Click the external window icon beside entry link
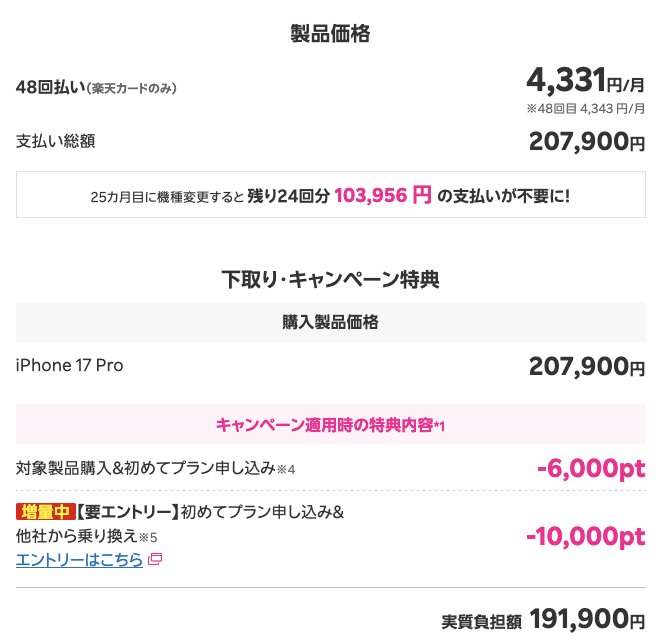662x644 pixels. point(155,559)
